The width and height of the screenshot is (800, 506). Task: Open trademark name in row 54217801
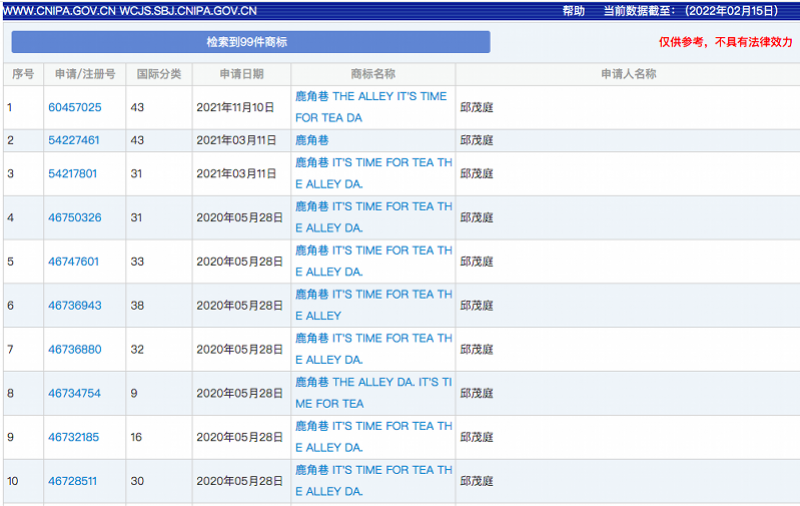click(x=373, y=173)
